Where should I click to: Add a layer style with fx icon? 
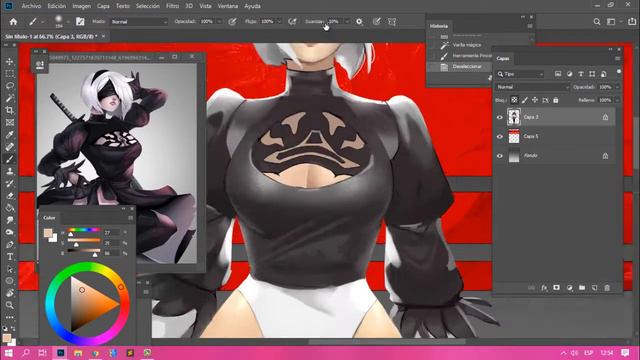click(x=544, y=288)
